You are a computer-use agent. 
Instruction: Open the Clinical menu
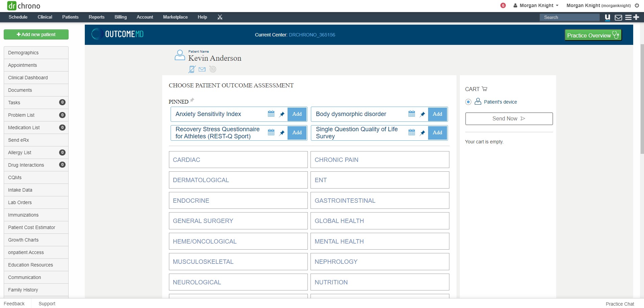click(45, 17)
